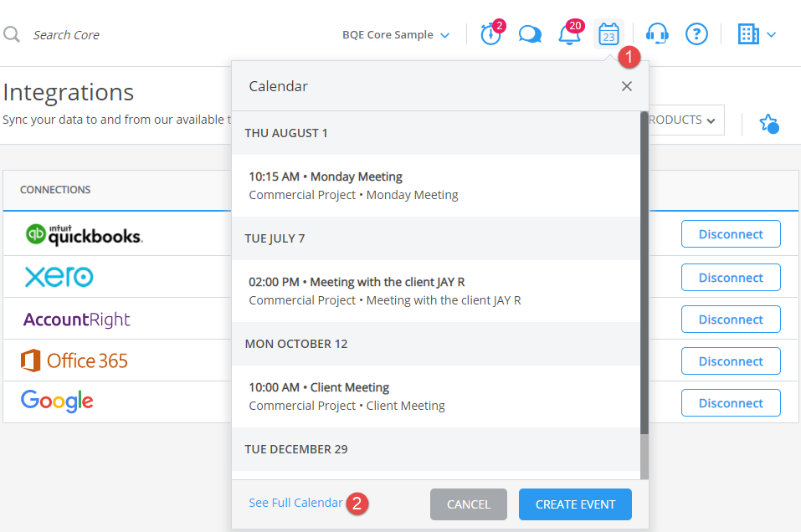801x532 pixels.
Task: Open the customer support headset icon
Action: coord(657,33)
